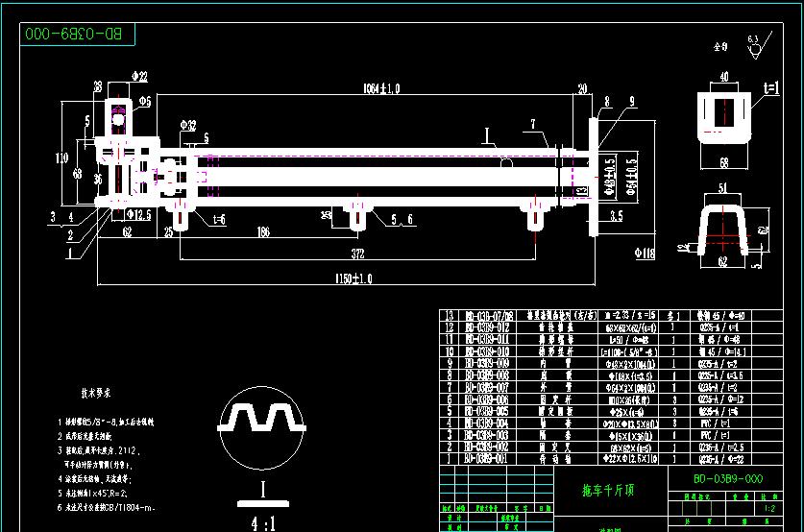804x532 pixels.
Task: Click the middle mounting foot under tube
Action: click(357, 215)
